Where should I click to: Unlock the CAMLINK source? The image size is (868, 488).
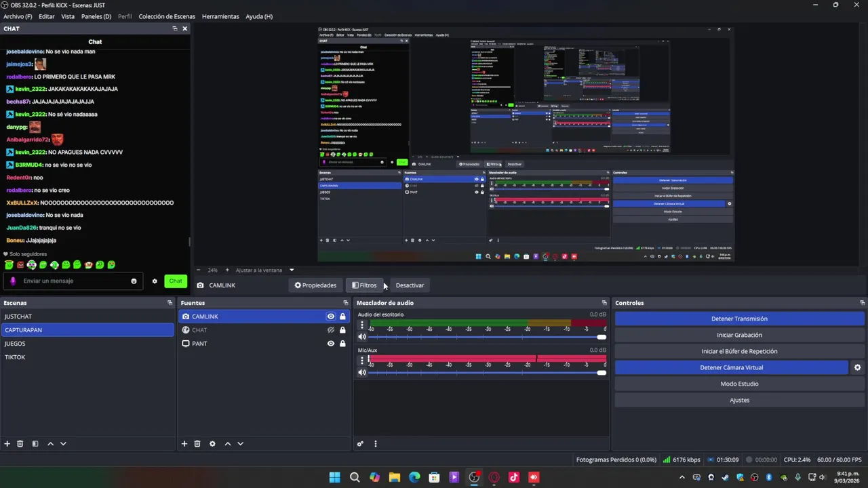(x=342, y=317)
